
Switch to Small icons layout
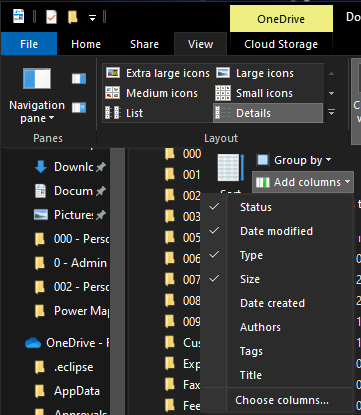coord(254,93)
